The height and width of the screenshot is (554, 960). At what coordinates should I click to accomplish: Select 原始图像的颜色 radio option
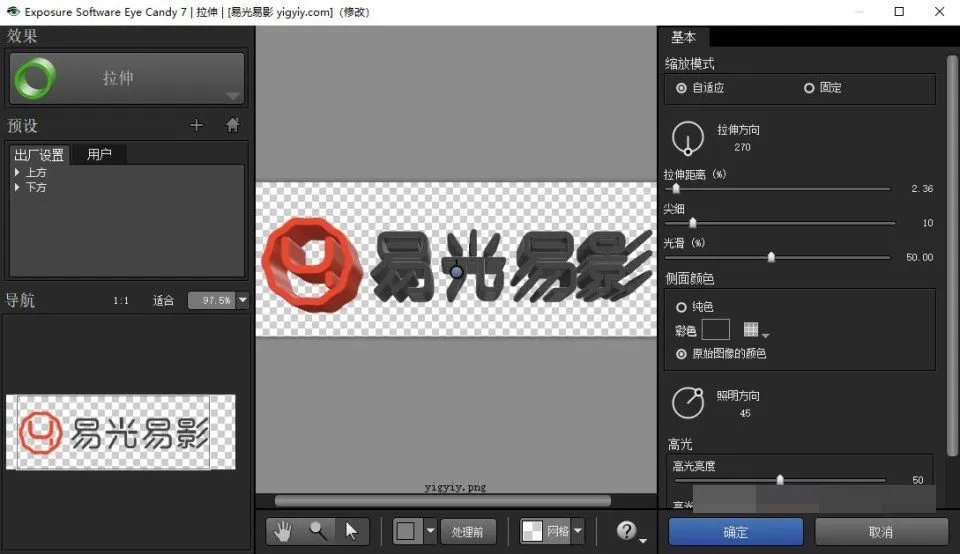(x=681, y=354)
